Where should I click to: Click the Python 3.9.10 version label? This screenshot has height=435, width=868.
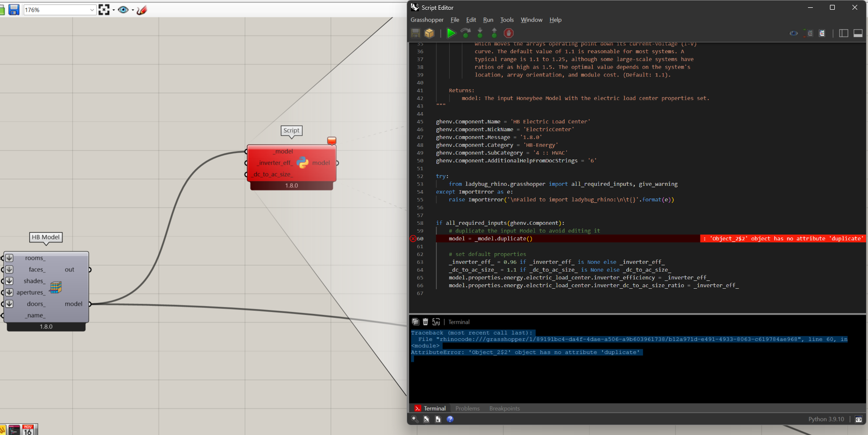tap(826, 419)
